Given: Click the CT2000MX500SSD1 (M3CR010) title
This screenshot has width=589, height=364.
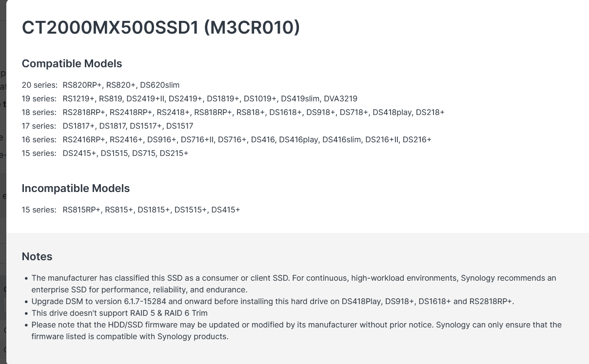Looking at the screenshot, I should [161, 27].
